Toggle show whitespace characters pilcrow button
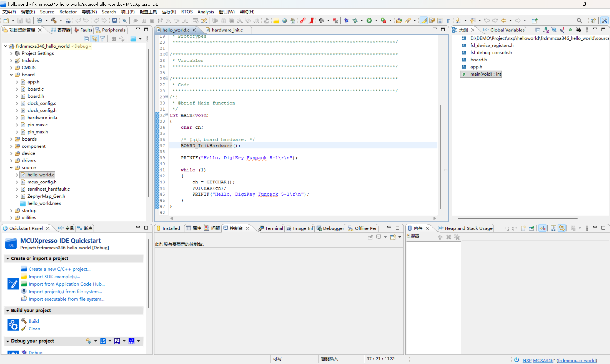 coord(448,20)
